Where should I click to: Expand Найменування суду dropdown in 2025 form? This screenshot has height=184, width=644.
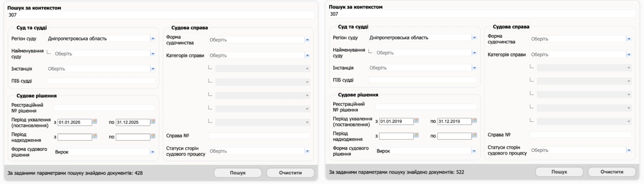[153, 53]
